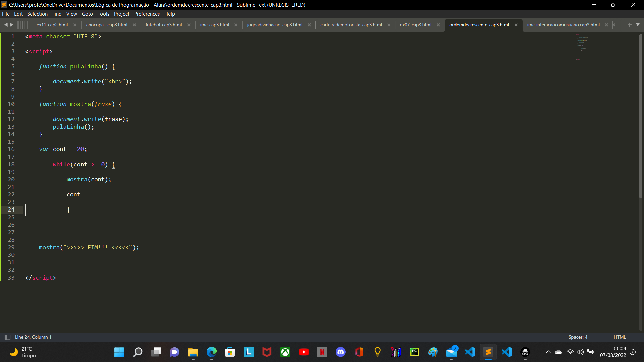The image size is (644, 362).
Task: Open PyCharm from the taskbar
Action: [x=415, y=352]
